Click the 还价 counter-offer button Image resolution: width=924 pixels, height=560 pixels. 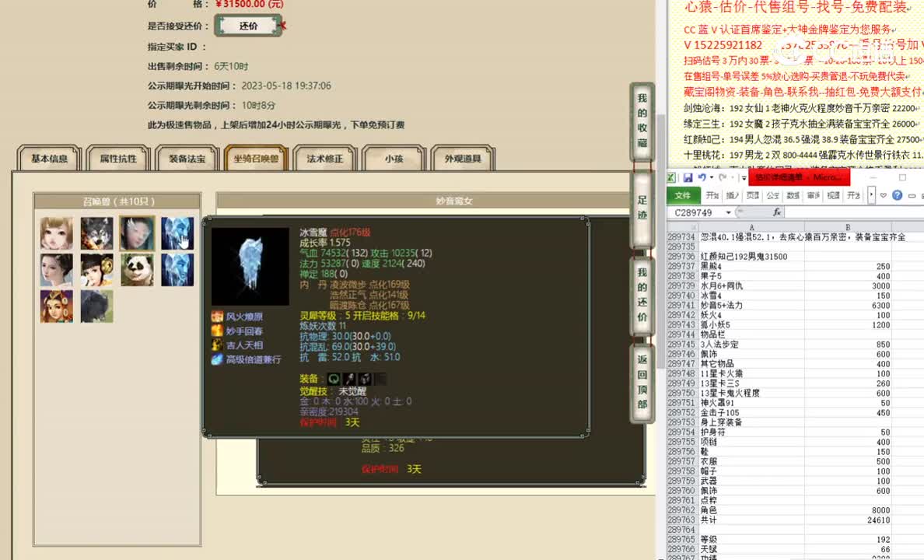[247, 26]
